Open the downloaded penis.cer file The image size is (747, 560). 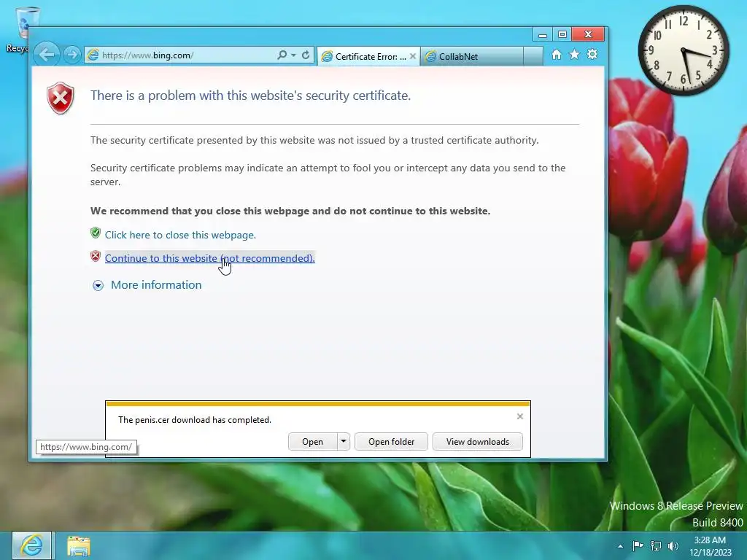312,441
